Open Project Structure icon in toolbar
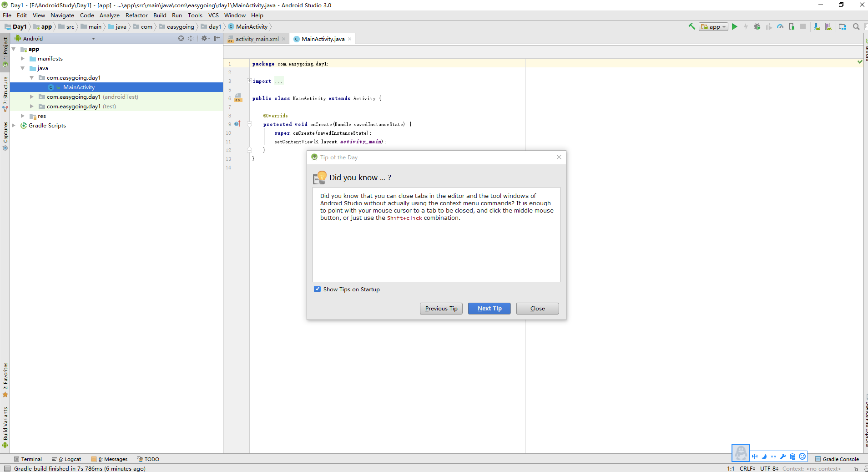Viewport: 868px width, 472px height. point(843,26)
